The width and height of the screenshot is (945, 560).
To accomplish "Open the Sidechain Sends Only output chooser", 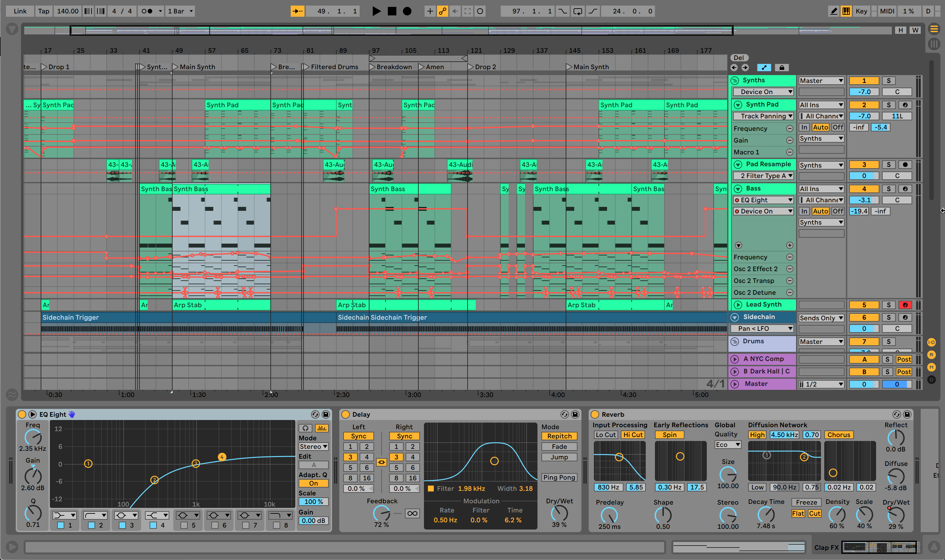I will 821,318.
